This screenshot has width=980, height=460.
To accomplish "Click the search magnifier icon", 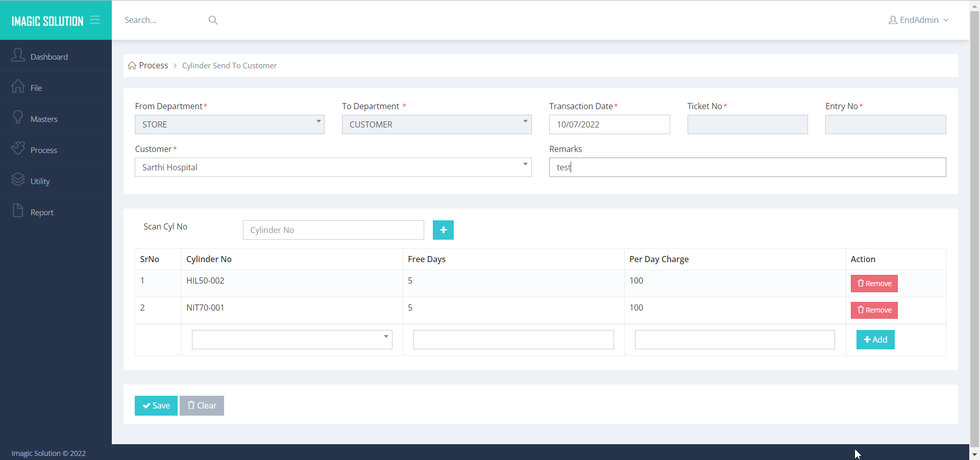I will coord(213,20).
